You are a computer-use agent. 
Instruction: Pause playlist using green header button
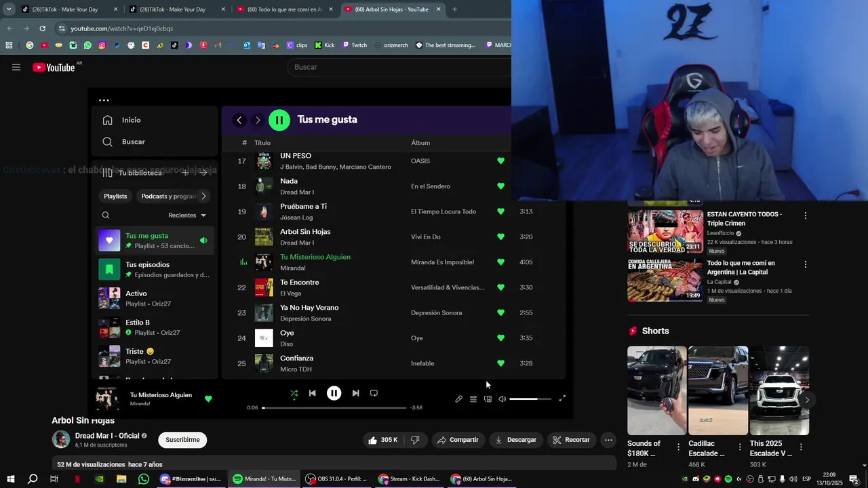point(279,120)
